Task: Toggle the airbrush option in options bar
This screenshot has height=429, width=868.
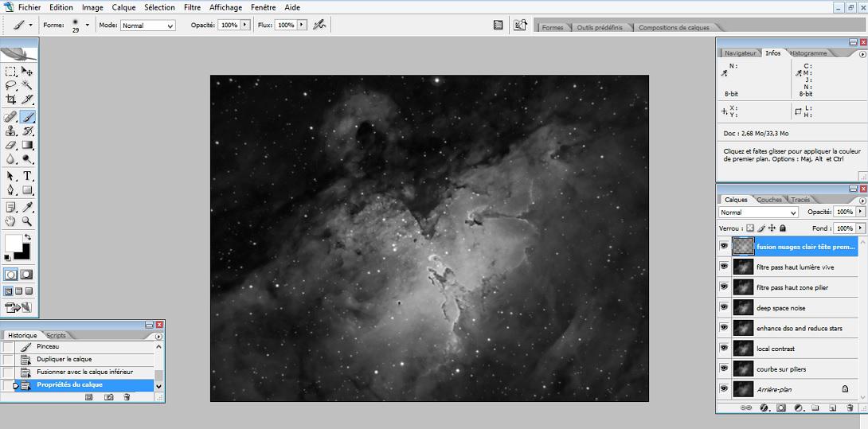Action: pyautogui.click(x=319, y=25)
